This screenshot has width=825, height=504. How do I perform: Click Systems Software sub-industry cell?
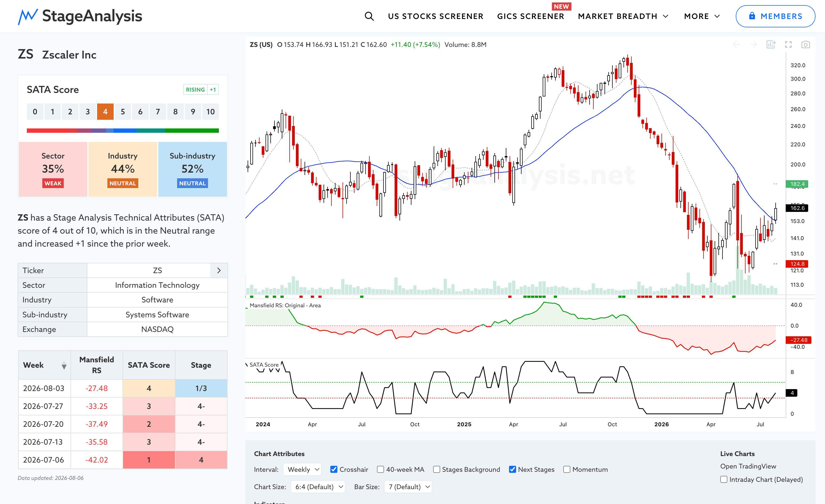(x=157, y=314)
